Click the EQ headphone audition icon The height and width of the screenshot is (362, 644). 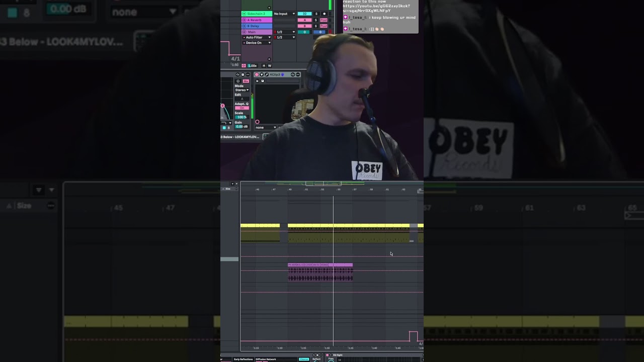[238, 81]
